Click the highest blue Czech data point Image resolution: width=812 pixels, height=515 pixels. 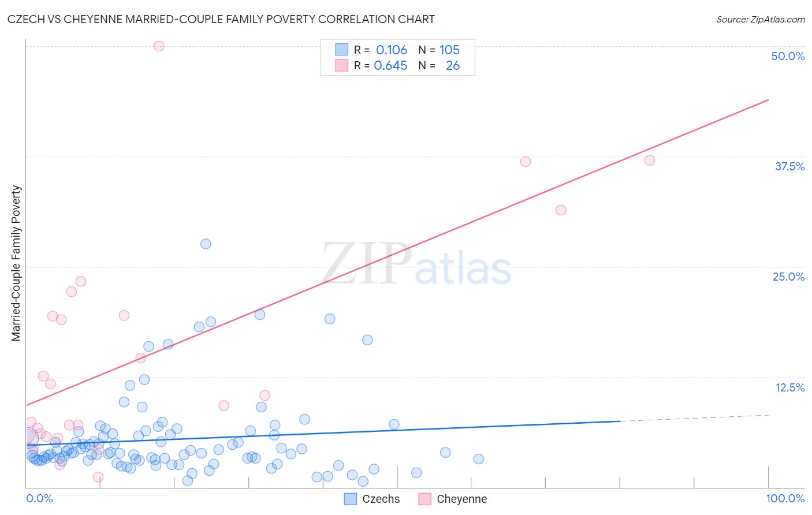tap(206, 244)
